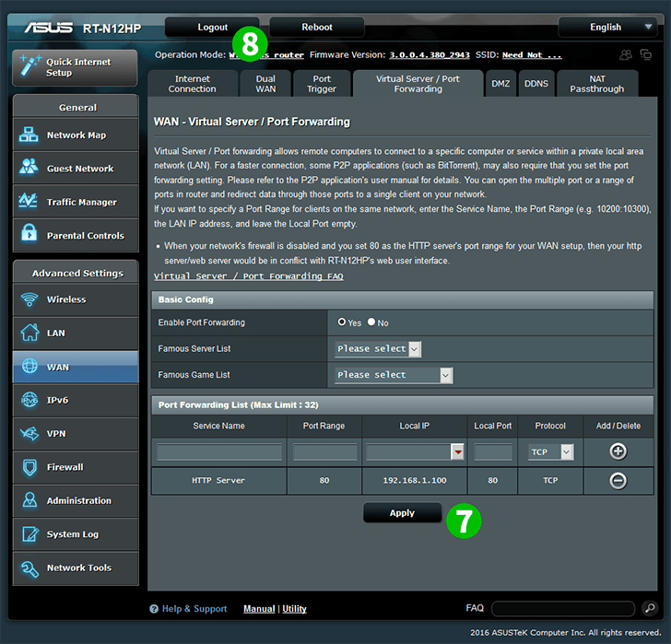Switch to DDNS tab

click(536, 84)
